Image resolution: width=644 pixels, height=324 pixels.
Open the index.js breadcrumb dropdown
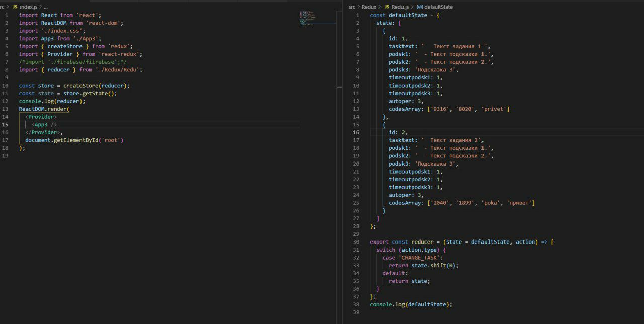pos(28,7)
